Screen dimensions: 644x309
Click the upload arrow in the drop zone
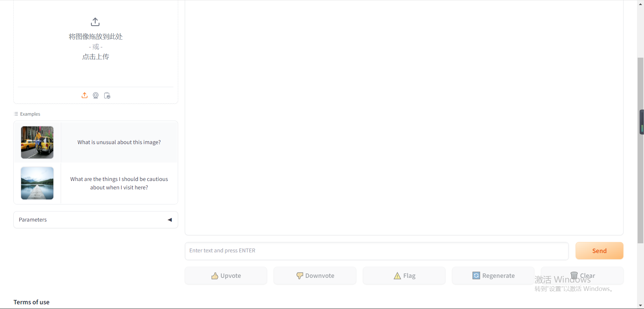[x=95, y=22]
